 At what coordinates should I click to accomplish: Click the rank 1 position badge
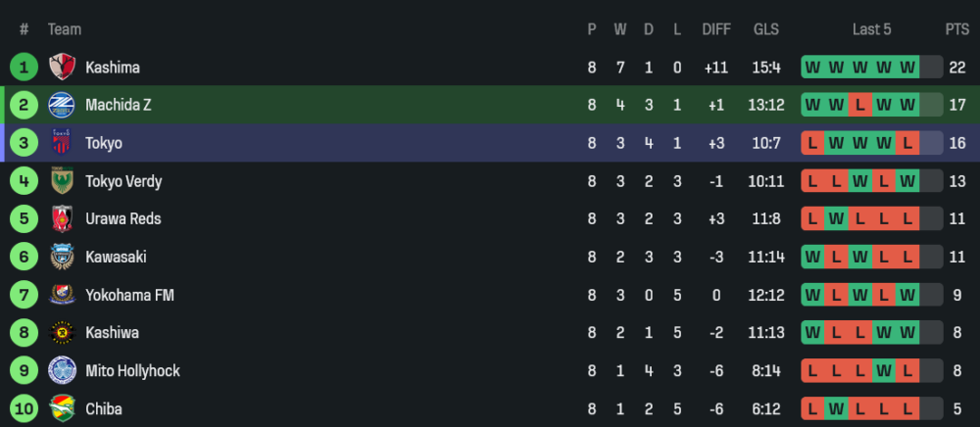pyautogui.click(x=24, y=68)
